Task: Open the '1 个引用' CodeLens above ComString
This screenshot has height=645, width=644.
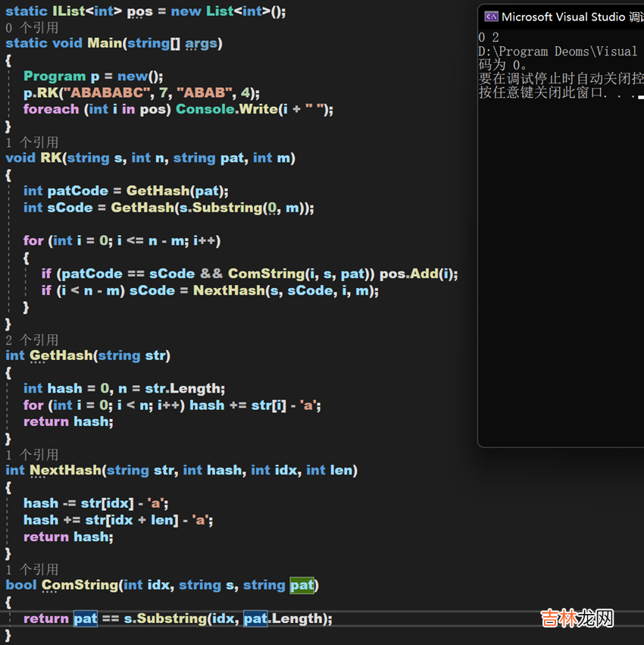Action: point(32,568)
